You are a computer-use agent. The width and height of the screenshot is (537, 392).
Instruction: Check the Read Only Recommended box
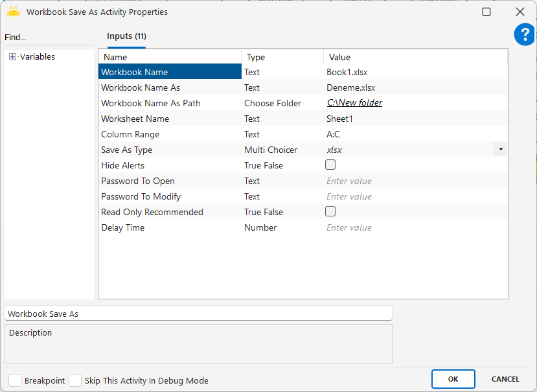click(330, 212)
